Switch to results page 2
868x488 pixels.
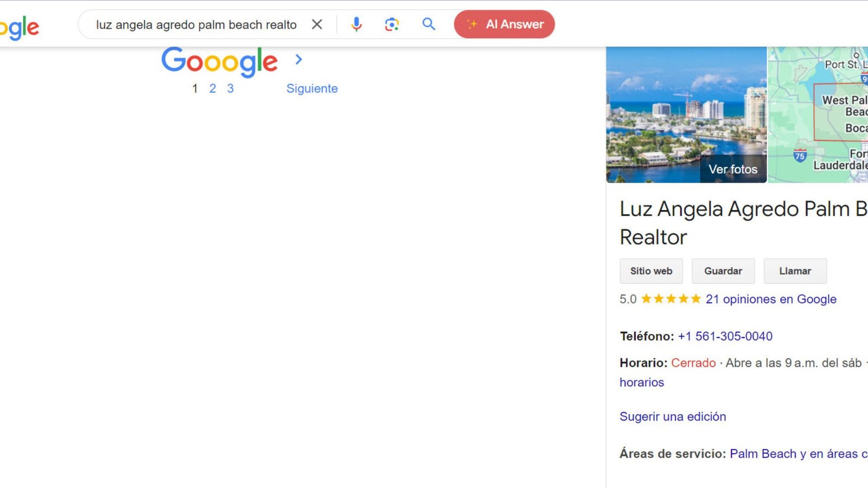[x=213, y=88]
